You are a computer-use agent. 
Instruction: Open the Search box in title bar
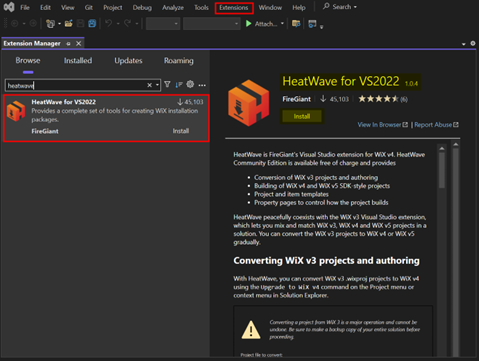(340, 7)
